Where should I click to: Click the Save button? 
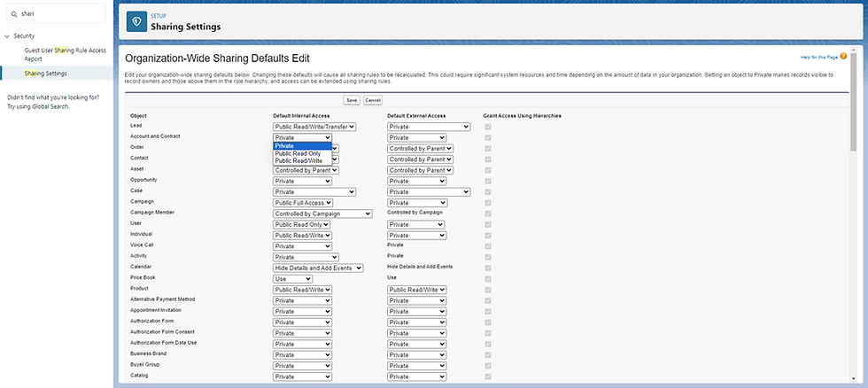coord(352,100)
